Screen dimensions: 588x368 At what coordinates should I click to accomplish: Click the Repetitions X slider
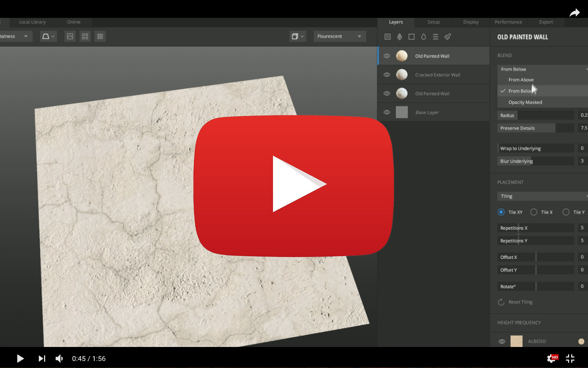(x=535, y=228)
